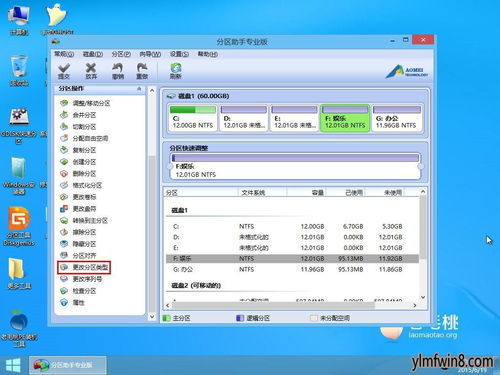The image size is (500, 375).
Task: Click the 刷新 (Refresh) toolbar icon
Action: 175,71
